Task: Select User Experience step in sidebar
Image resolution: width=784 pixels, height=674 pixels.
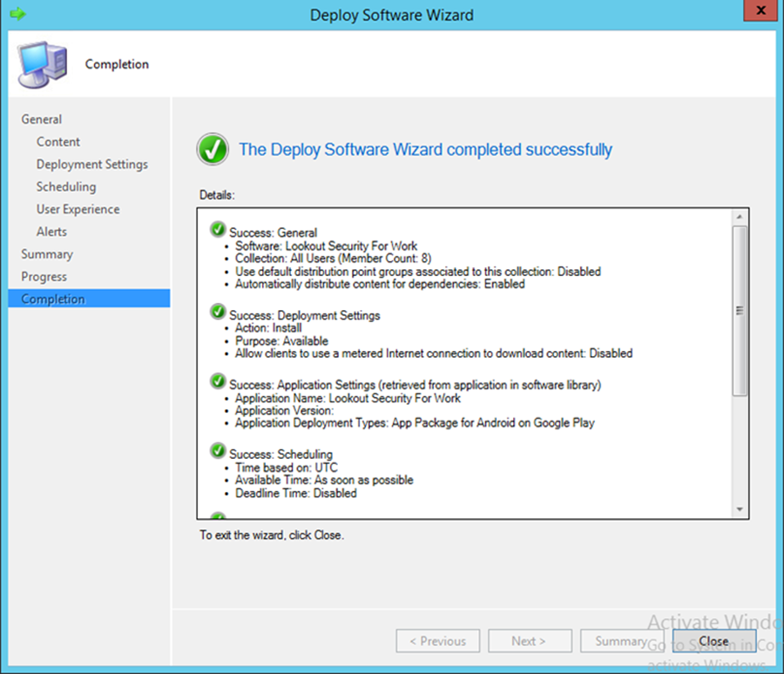Action: pyautogui.click(x=78, y=210)
